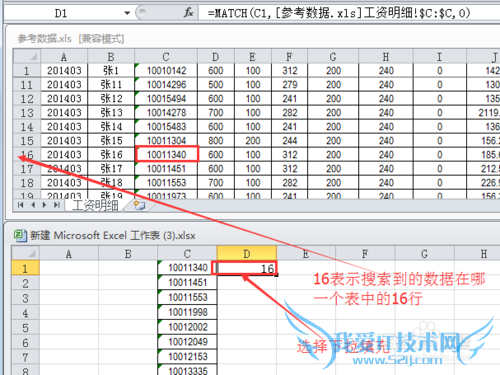This screenshot has height=375, width=500.
Task: Click cell containing 10011304
Action: [166, 141]
